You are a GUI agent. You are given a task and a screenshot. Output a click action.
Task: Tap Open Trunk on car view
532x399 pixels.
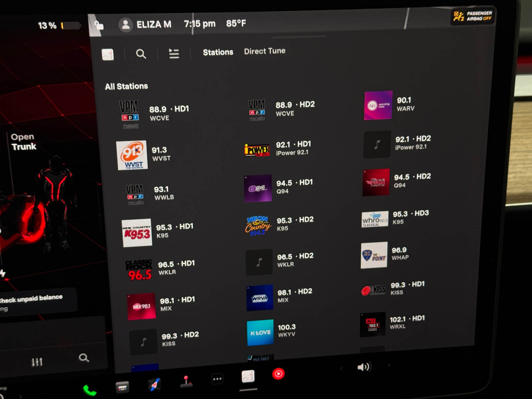pyautogui.click(x=23, y=142)
